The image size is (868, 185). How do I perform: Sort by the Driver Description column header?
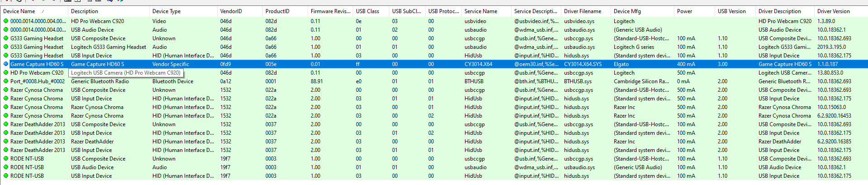pyautogui.click(x=785, y=11)
